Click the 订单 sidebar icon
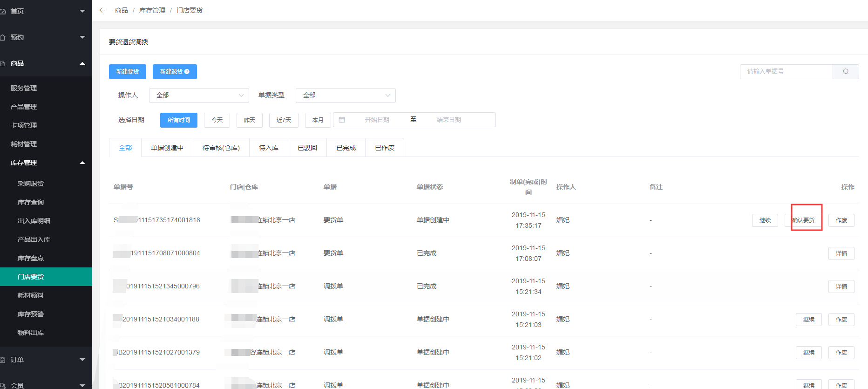 click(2, 360)
